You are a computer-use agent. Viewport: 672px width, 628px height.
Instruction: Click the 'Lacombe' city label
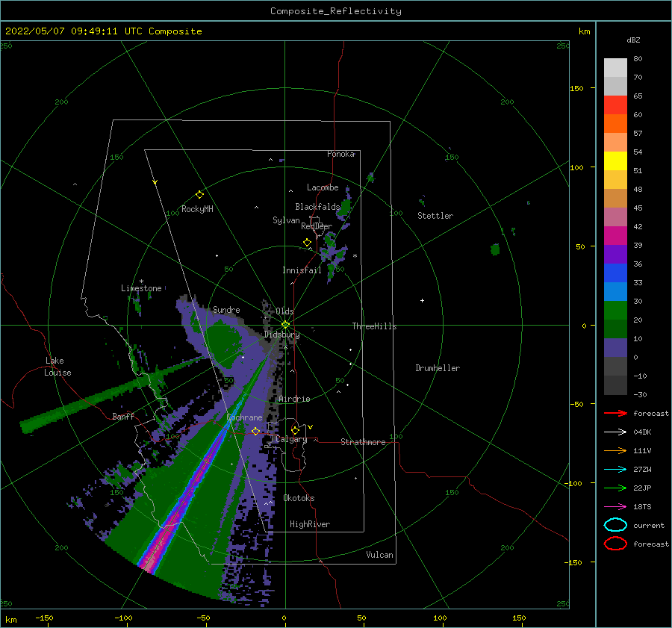tap(323, 187)
